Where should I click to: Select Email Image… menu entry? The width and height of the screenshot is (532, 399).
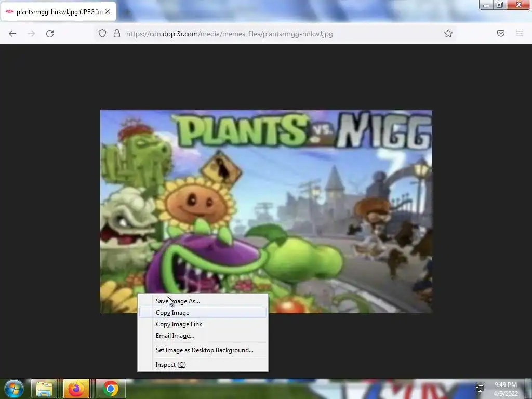tap(203, 336)
